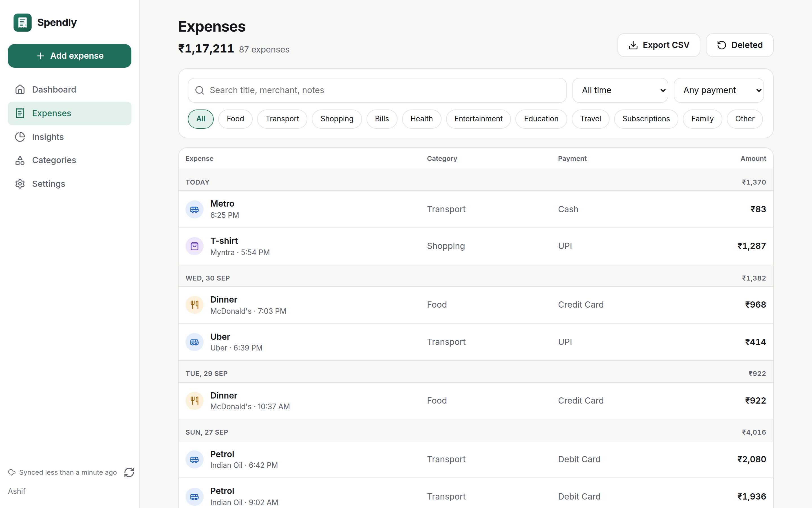Open the Any payment dropdown
This screenshot has height=508, width=812.
719,90
